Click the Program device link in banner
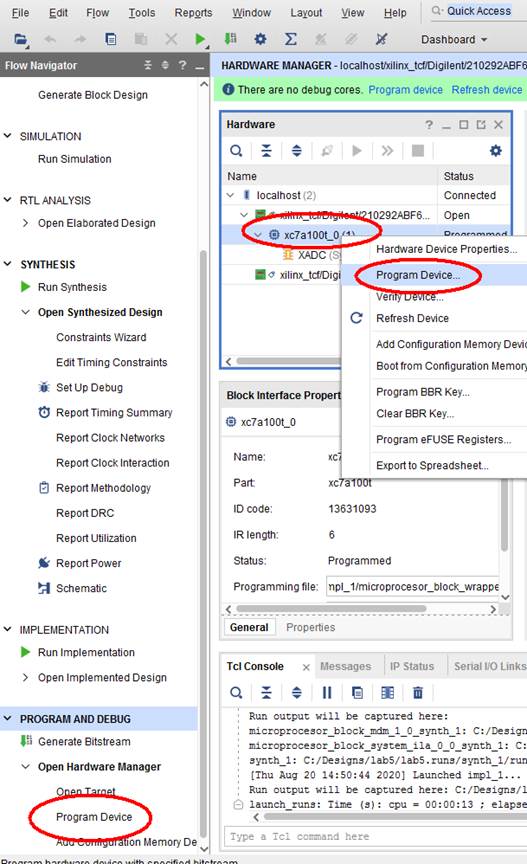The image size is (527, 864). tap(405, 90)
